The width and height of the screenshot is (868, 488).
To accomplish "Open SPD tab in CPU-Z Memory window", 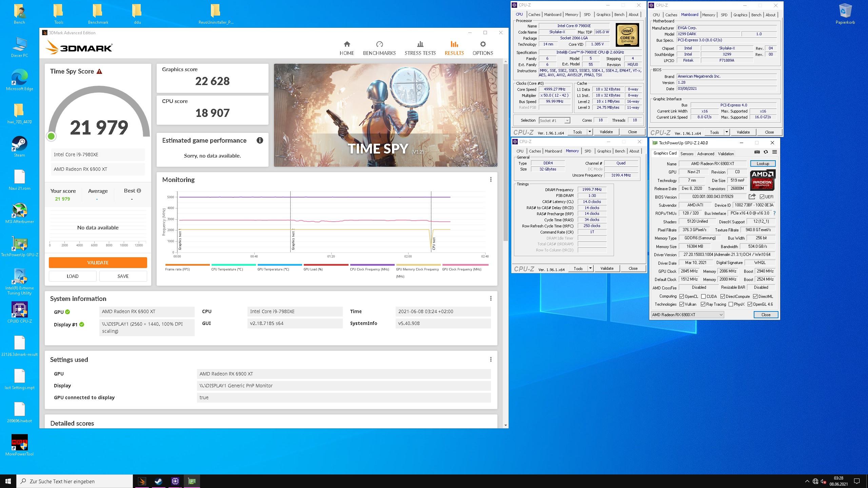I will tap(588, 151).
